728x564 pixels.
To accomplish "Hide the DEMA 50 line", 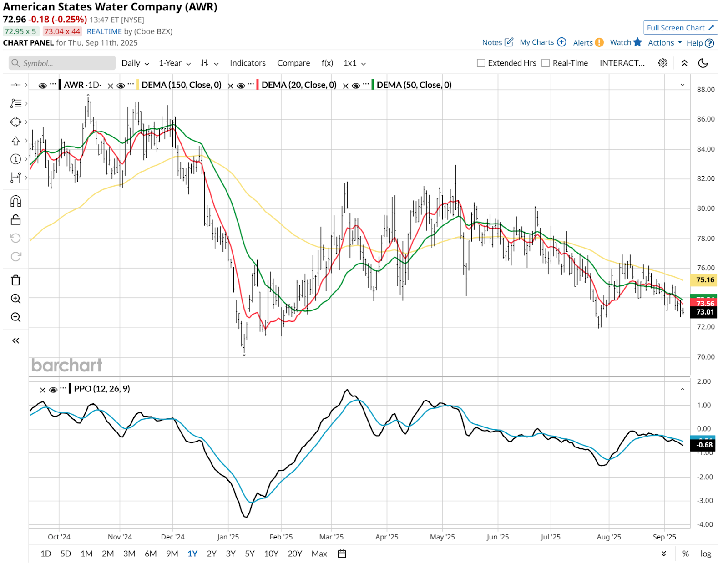I will [356, 85].
